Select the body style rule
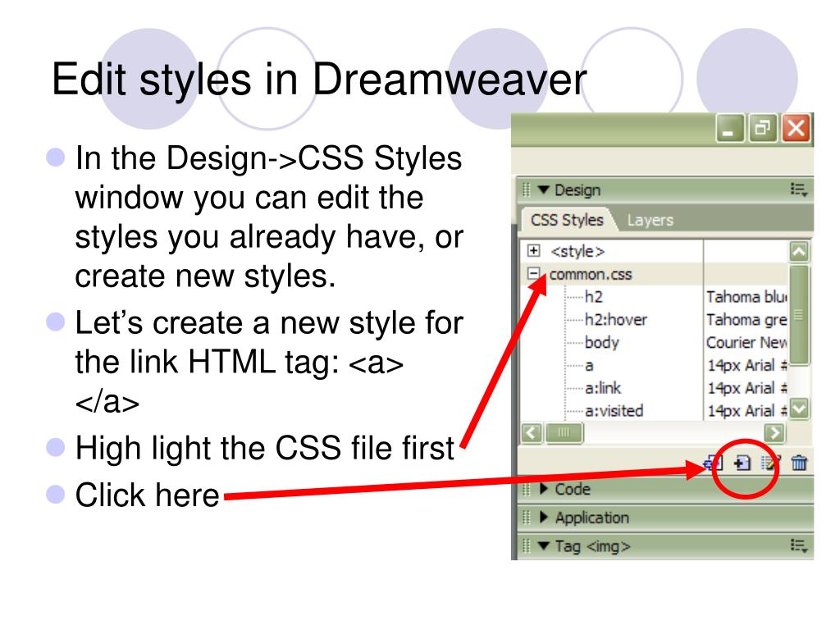This screenshot has width=840, height=630. click(x=601, y=342)
